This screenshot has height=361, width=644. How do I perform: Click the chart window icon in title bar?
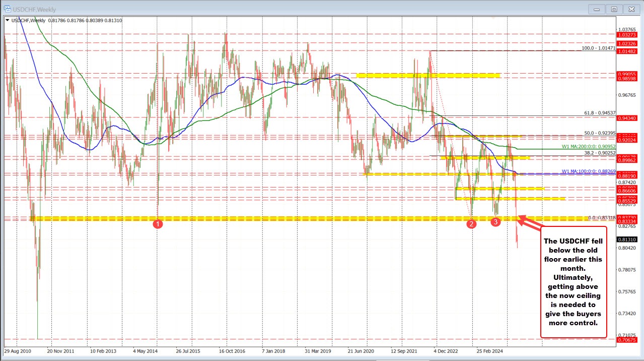[x=8, y=9]
